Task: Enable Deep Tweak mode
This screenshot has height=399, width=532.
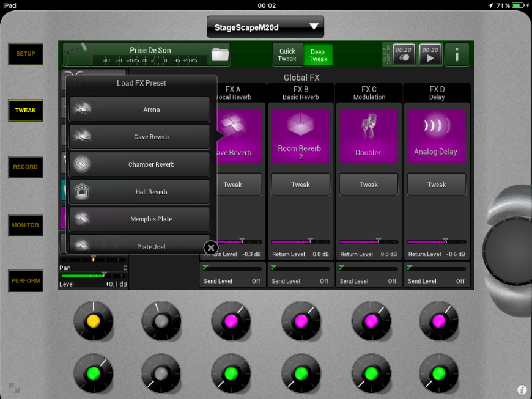Action: click(x=318, y=55)
